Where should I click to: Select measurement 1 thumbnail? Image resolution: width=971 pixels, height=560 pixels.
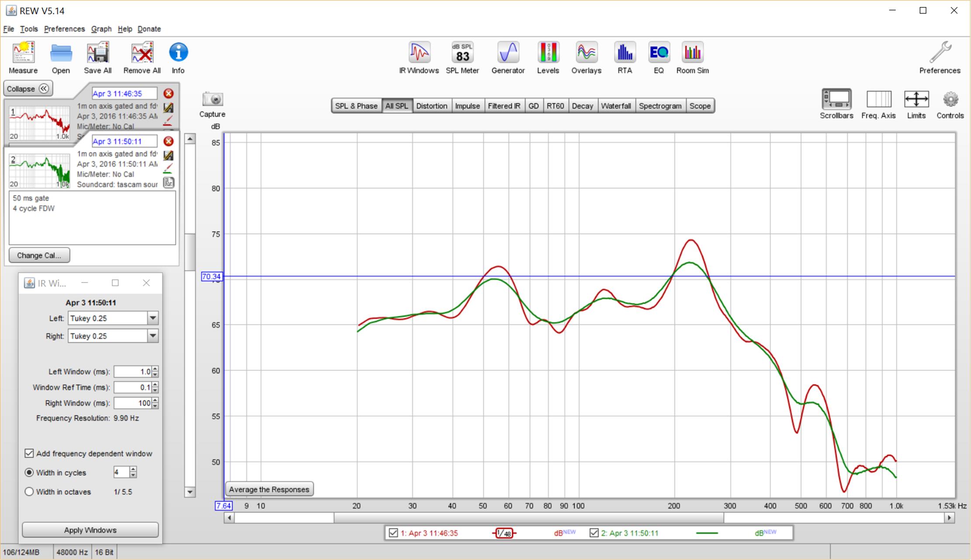[39, 123]
